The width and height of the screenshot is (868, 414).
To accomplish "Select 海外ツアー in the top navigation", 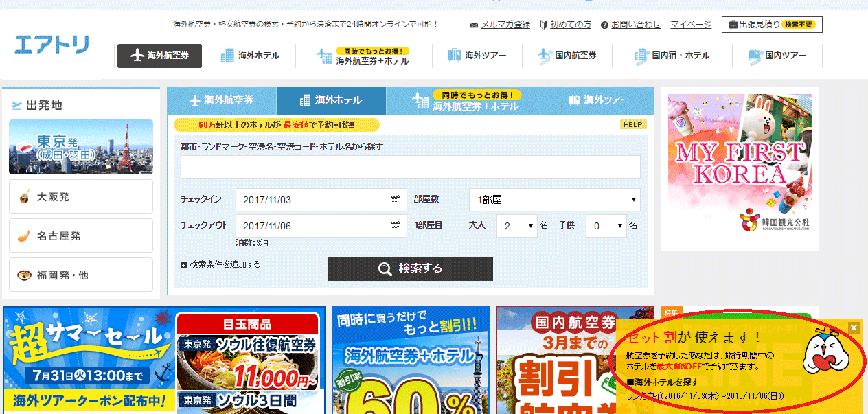I will pos(477,56).
